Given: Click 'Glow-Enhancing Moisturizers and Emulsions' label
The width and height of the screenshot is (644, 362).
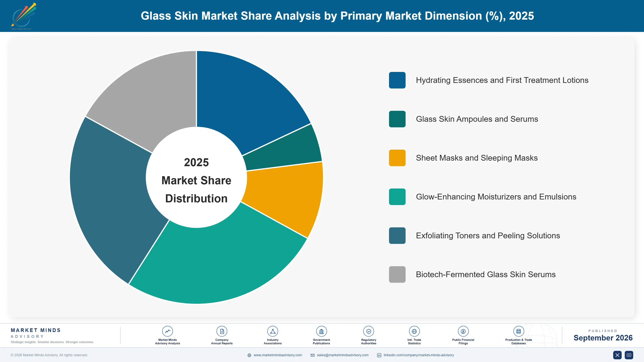Looking at the screenshot, I should (x=496, y=197).
